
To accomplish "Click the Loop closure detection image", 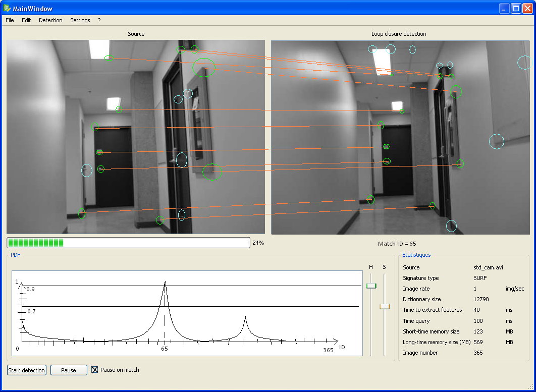I will (x=400, y=137).
